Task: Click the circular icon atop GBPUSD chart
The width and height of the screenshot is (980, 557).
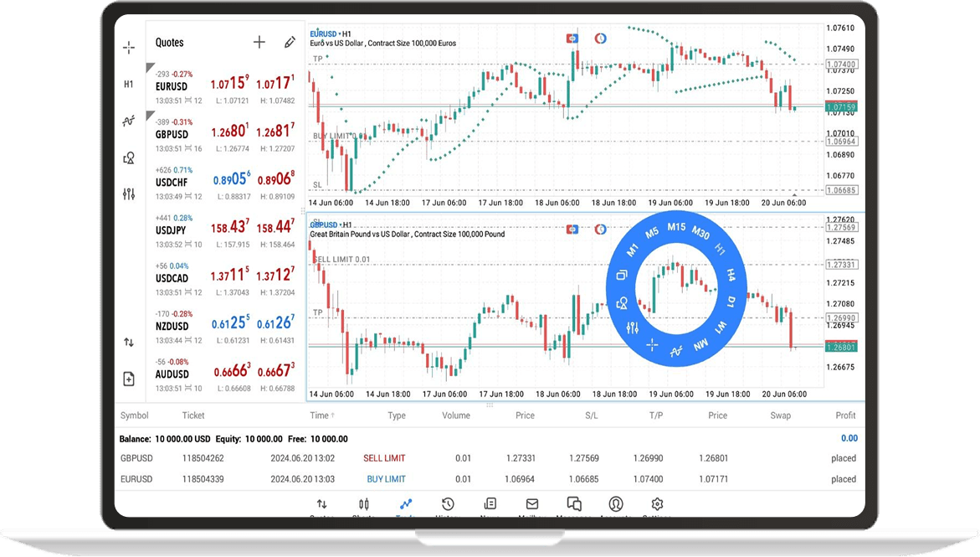Action: (601, 230)
